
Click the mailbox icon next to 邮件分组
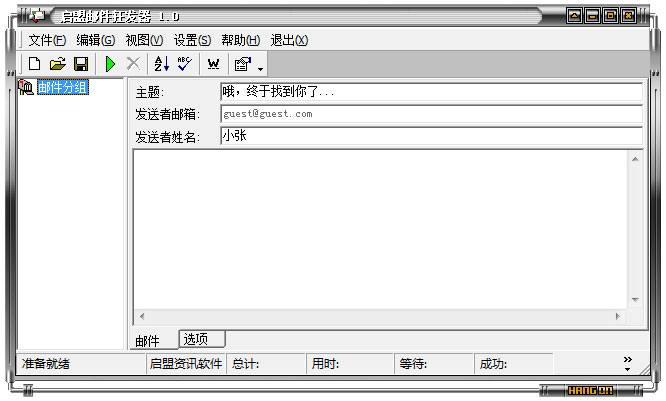26,88
